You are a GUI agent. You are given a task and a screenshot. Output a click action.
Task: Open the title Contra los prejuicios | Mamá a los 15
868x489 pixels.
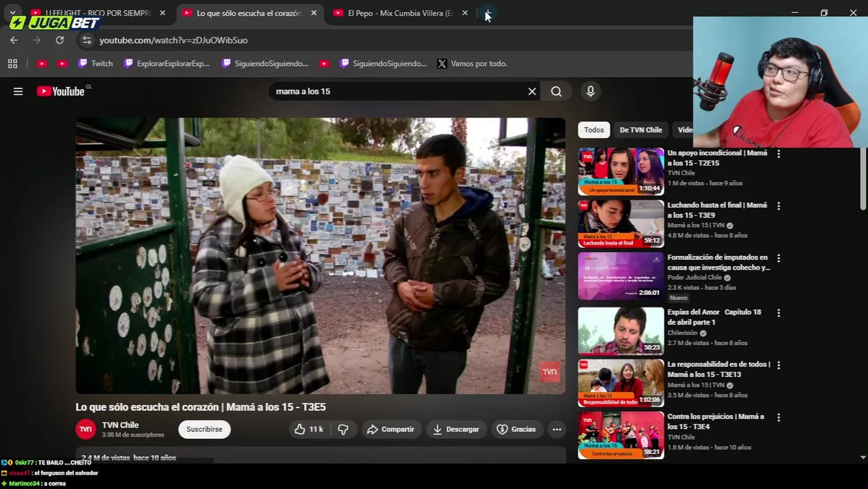716,421
